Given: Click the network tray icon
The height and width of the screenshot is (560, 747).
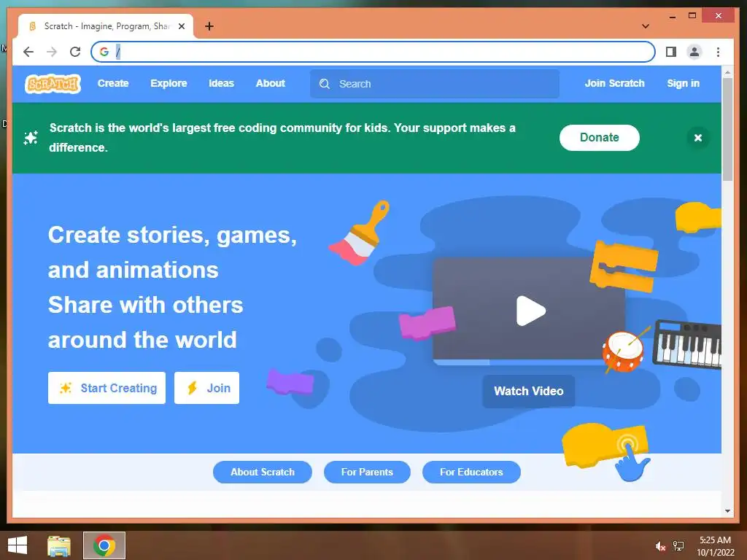Looking at the screenshot, I should point(678,546).
